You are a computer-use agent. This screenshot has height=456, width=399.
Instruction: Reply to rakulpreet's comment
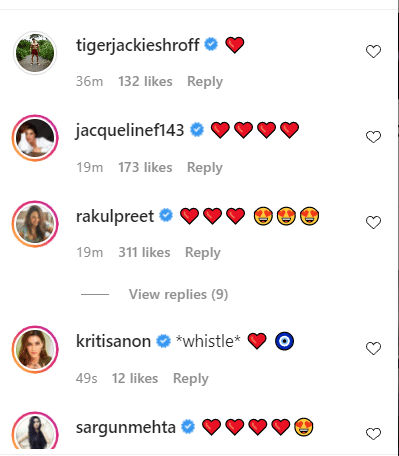pyautogui.click(x=203, y=253)
